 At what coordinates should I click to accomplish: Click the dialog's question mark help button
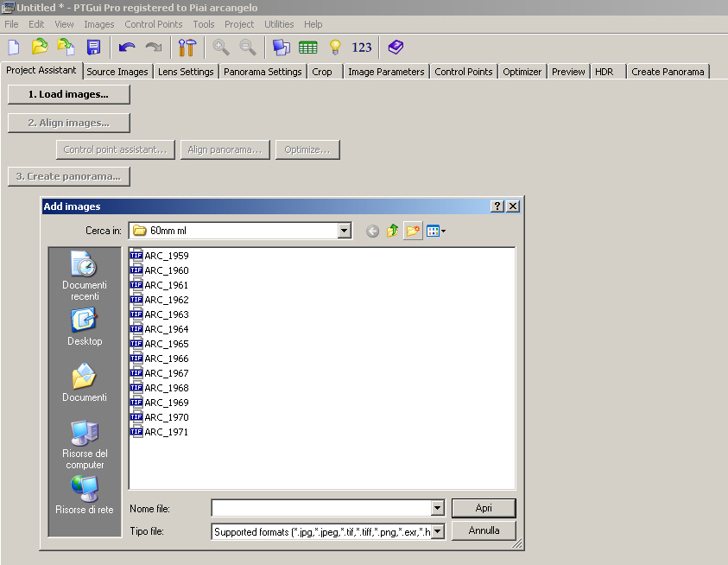pos(497,206)
